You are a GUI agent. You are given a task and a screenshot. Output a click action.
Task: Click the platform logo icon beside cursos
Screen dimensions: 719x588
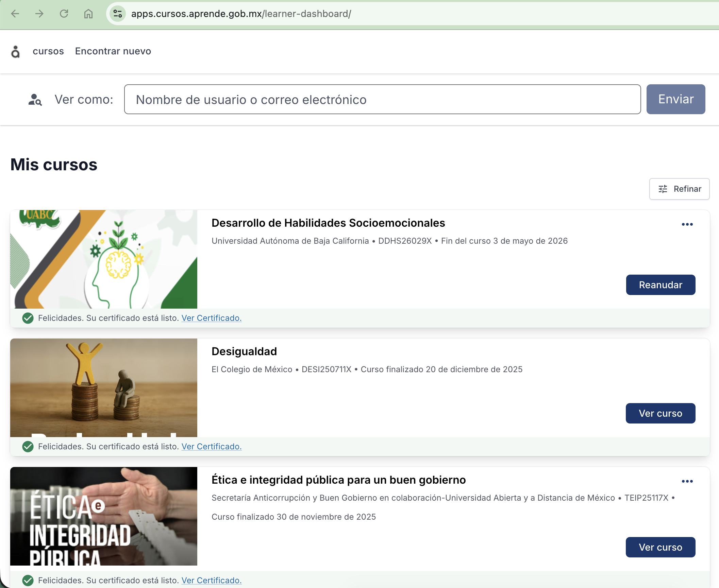16,52
